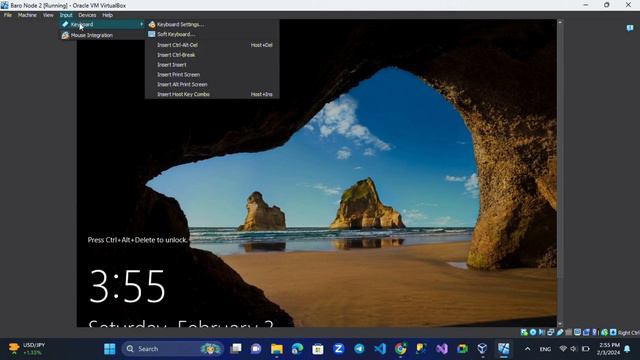Click the mouse integration status icon
Viewport: 640px width, 360px height.
click(x=604, y=332)
